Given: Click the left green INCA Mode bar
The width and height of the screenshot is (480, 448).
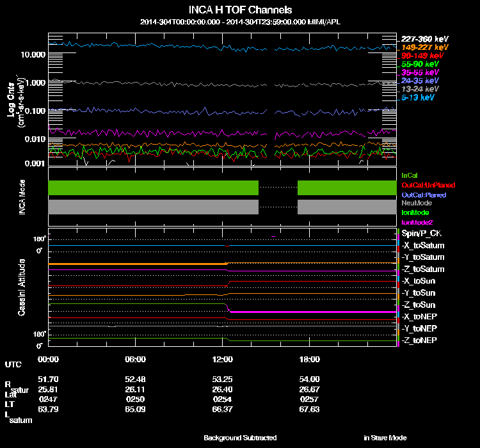Looking at the screenshot, I should point(153,188).
